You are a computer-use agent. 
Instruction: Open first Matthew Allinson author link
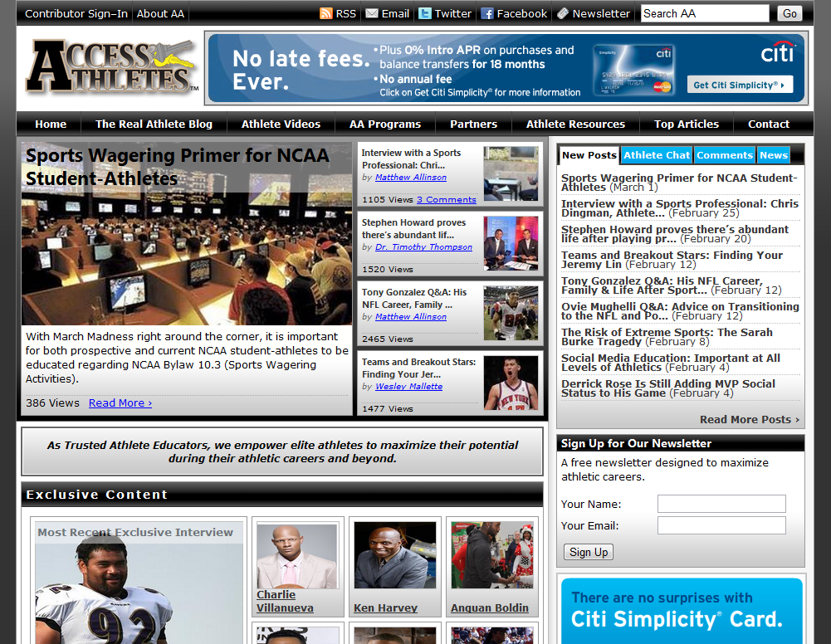click(411, 178)
